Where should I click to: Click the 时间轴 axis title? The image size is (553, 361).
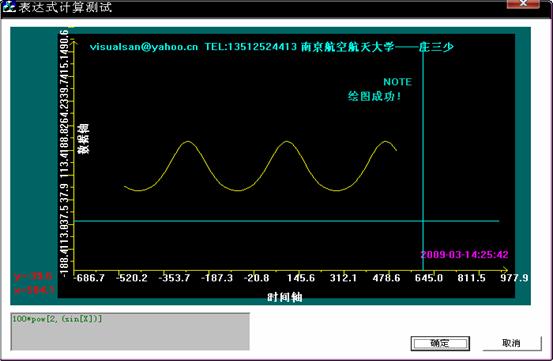[285, 297]
